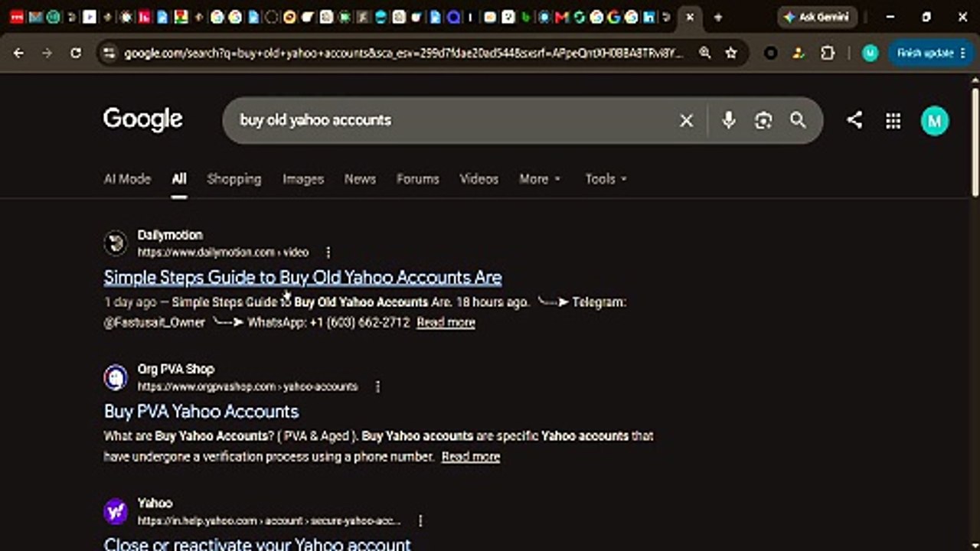Viewport: 980px width, 551px height.
Task: Switch to Videos results
Action: coord(479,178)
